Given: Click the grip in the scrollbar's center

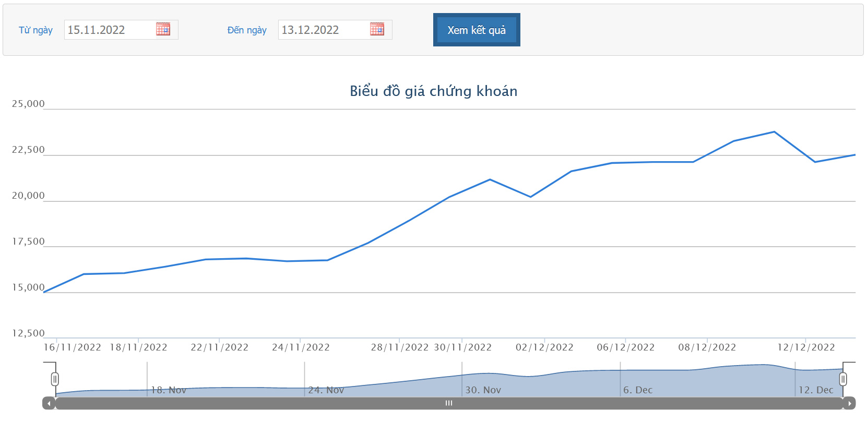Looking at the screenshot, I should pyautogui.click(x=449, y=403).
